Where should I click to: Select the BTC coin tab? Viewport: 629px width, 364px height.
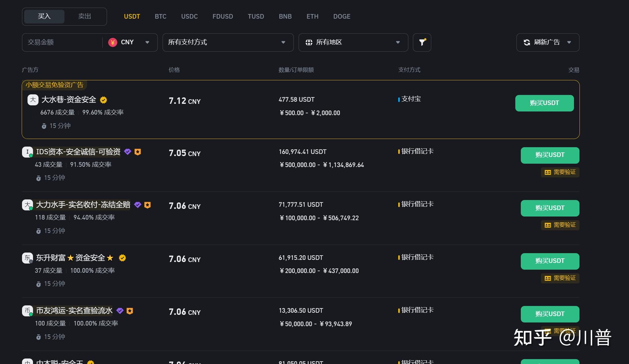[160, 16]
